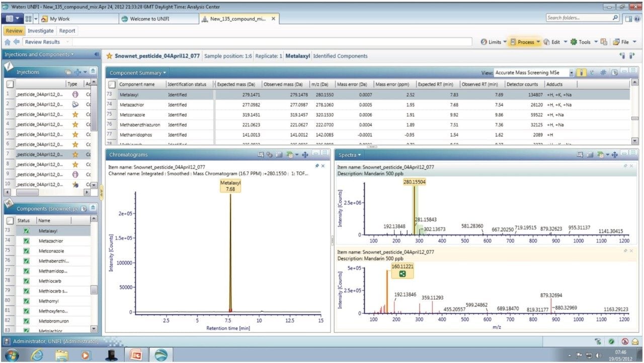
Task: Click the star type icon on injection row 3
Action: click(x=75, y=114)
